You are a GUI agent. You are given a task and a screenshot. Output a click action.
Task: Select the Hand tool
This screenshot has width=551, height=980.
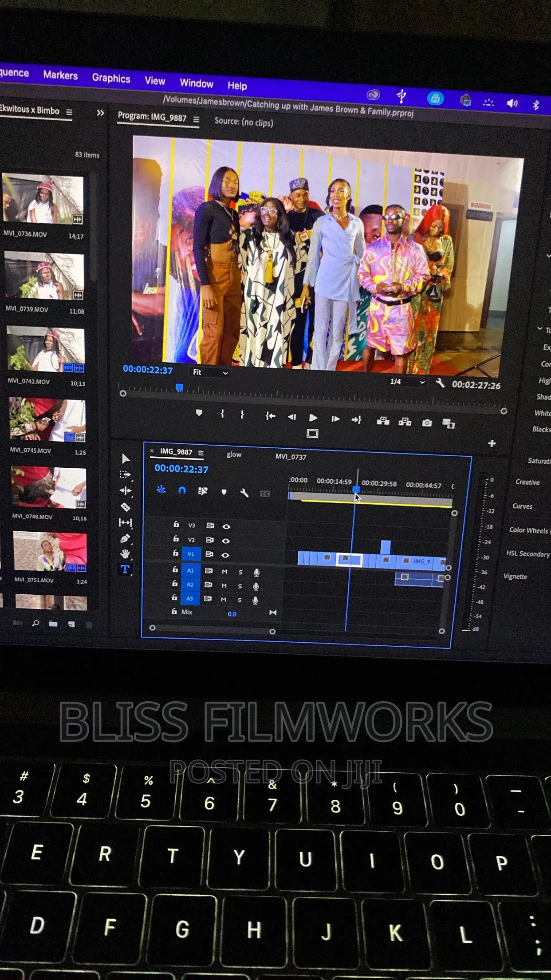[x=125, y=553]
